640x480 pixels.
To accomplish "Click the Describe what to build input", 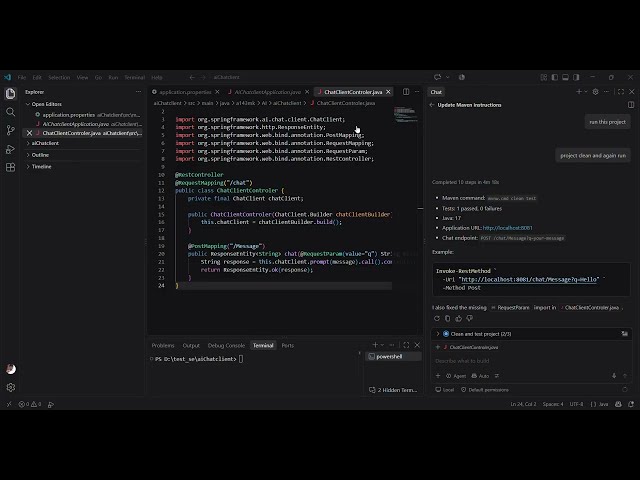I will (x=529, y=361).
